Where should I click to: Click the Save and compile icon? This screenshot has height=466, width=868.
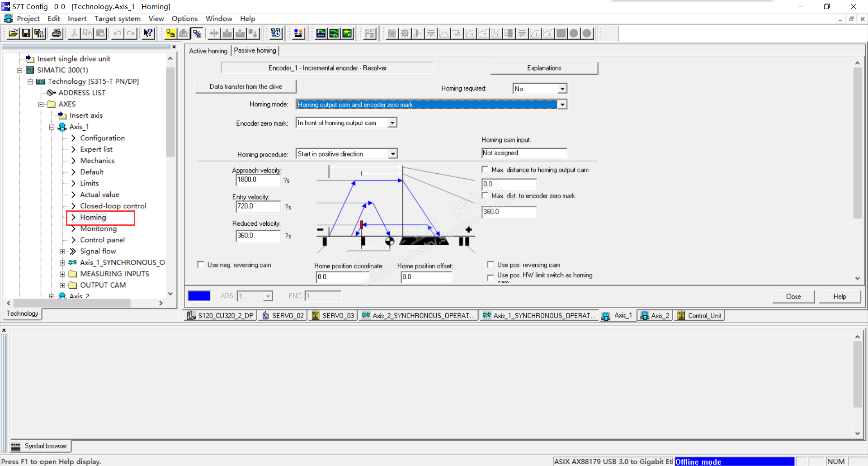pos(39,33)
